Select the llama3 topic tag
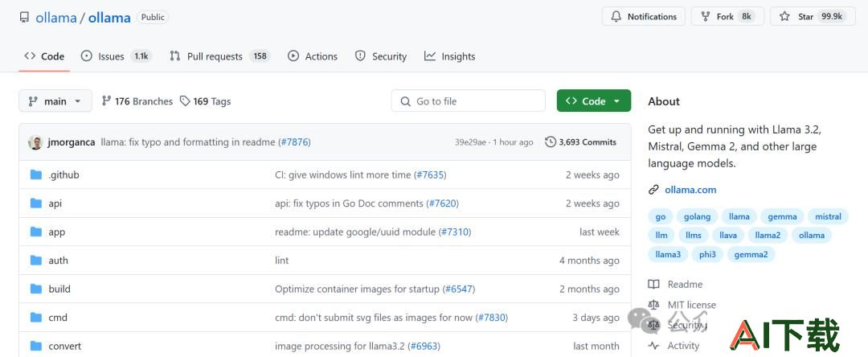 click(x=668, y=255)
